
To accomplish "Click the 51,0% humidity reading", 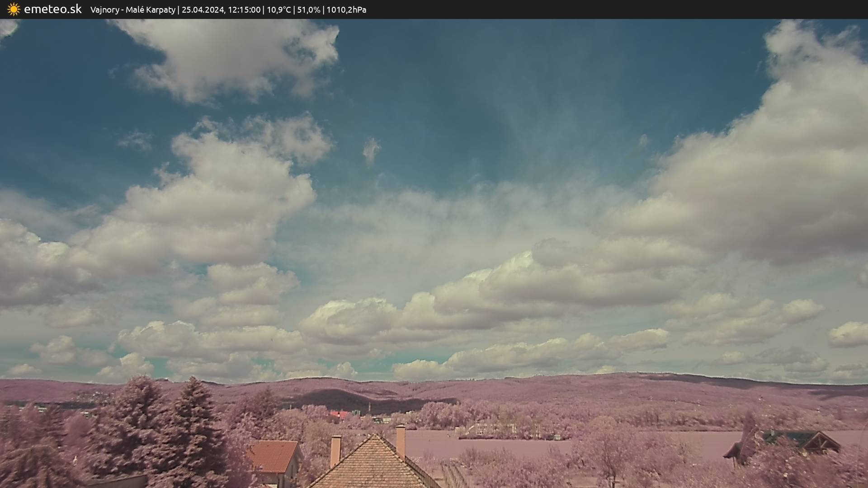I will [308, 9].
